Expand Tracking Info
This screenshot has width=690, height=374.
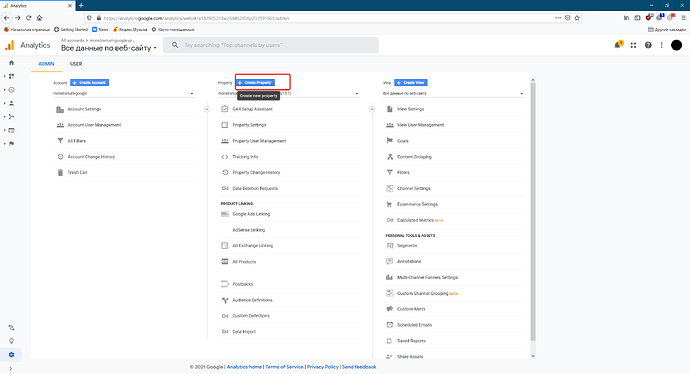pos(245,157)
